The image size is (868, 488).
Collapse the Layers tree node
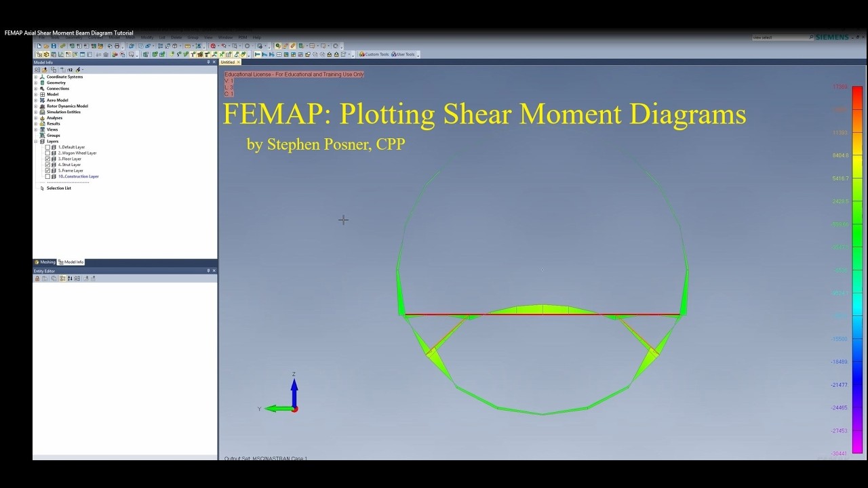tap(36, 142)
